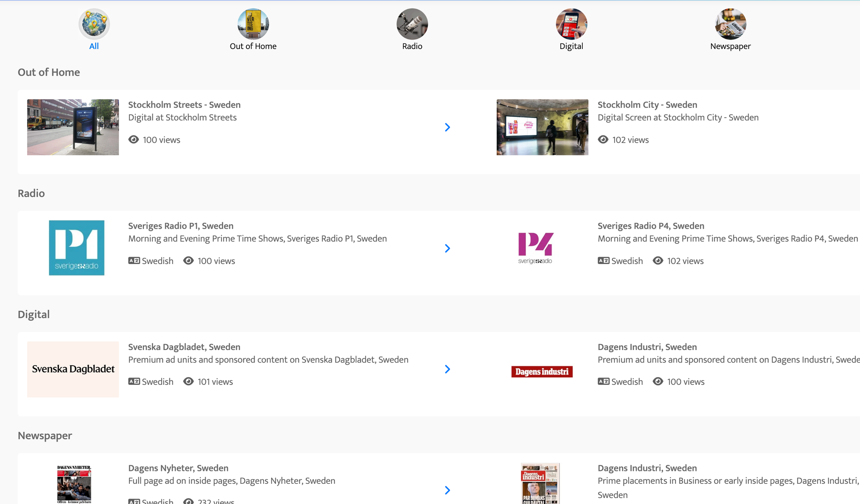Click the Radio section heading
Screen dimensions: 860x504
click(x=31, y=193)
